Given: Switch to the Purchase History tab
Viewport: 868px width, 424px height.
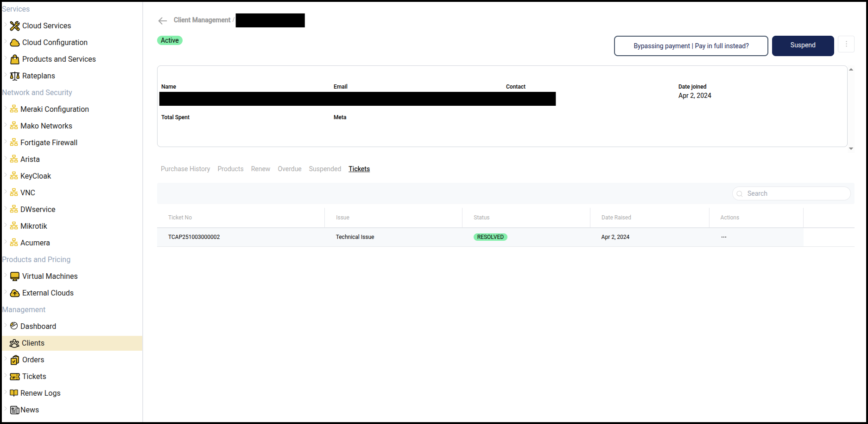Looking at the screenshot, I should tap(185, 169).
